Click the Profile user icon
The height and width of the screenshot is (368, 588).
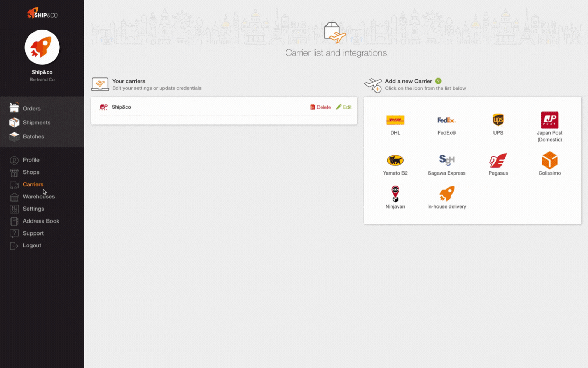click(14, 160)
